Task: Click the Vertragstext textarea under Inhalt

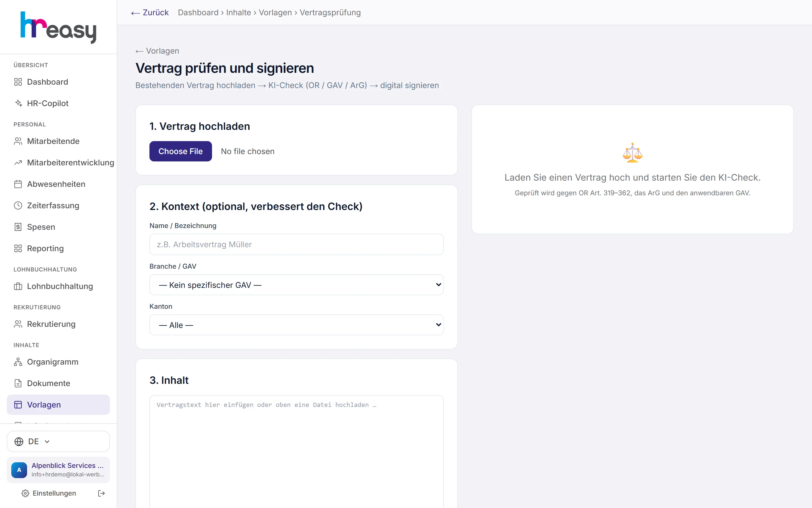Action: point(296,452)
